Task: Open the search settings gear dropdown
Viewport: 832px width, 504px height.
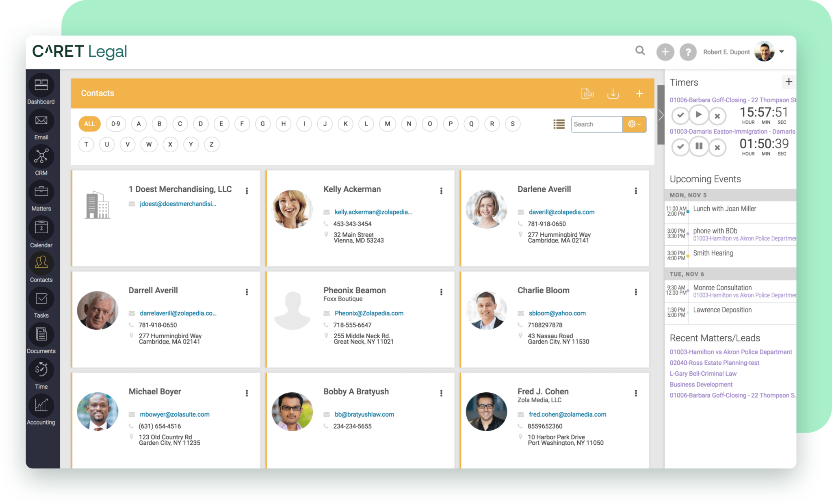Action: [634, 124]
